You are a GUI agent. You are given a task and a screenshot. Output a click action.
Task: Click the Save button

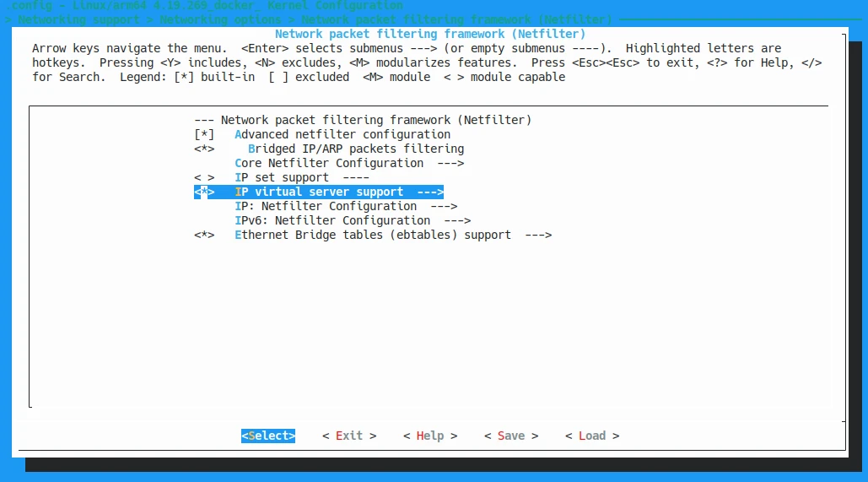(x=511, y=436)
